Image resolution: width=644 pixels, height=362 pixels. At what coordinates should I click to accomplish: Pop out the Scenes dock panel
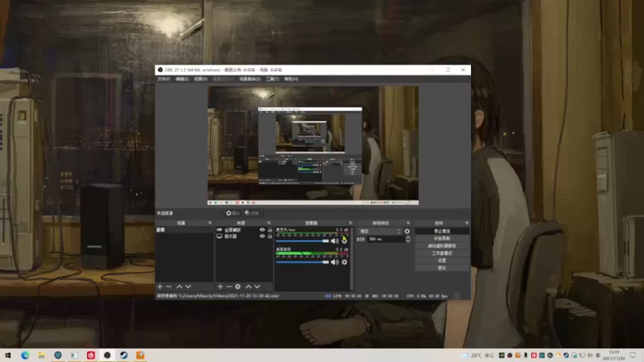pyautogui.click(x=210, y=223)
